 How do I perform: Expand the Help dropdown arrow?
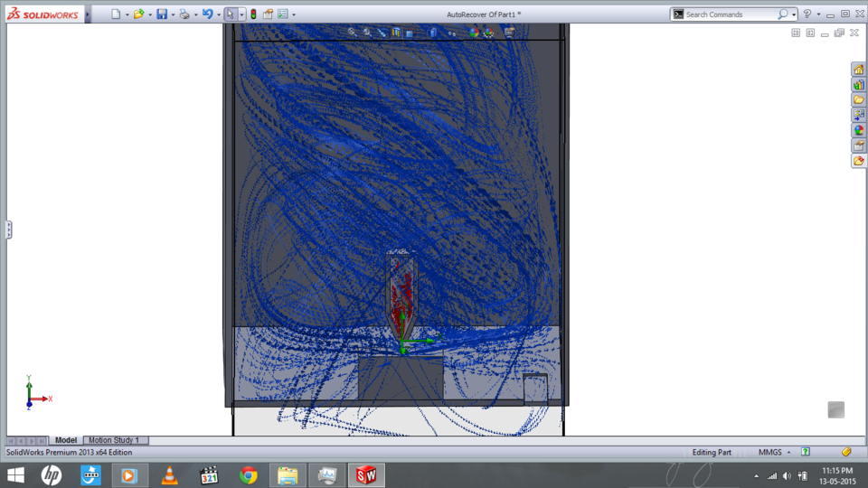click(818, 14)
